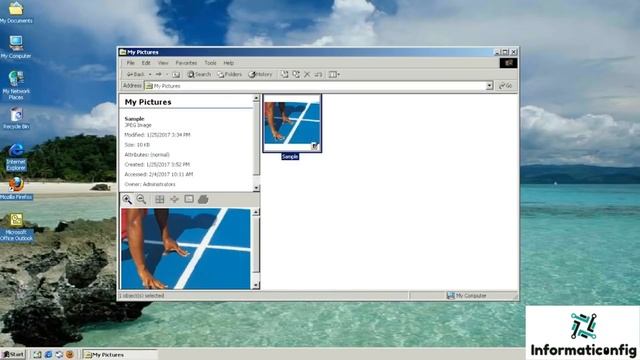Click the Undo toolbar icon
The height and width of the screenshot is (360, 640).
pyautogui.click(x=318, y=74)
